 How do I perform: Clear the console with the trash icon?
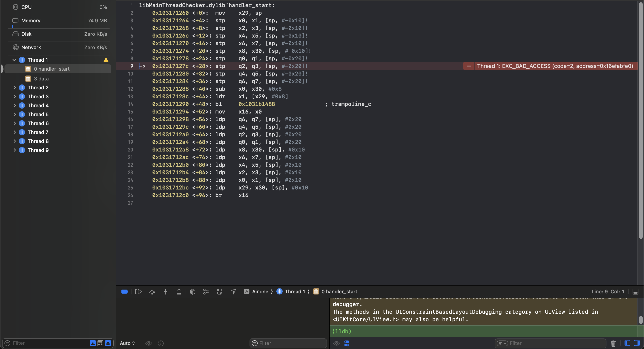point(614,343)
